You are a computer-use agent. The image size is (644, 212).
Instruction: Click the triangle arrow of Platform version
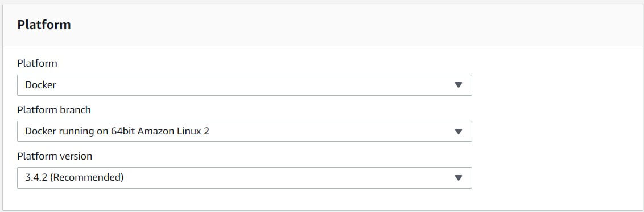click(459, 178)
